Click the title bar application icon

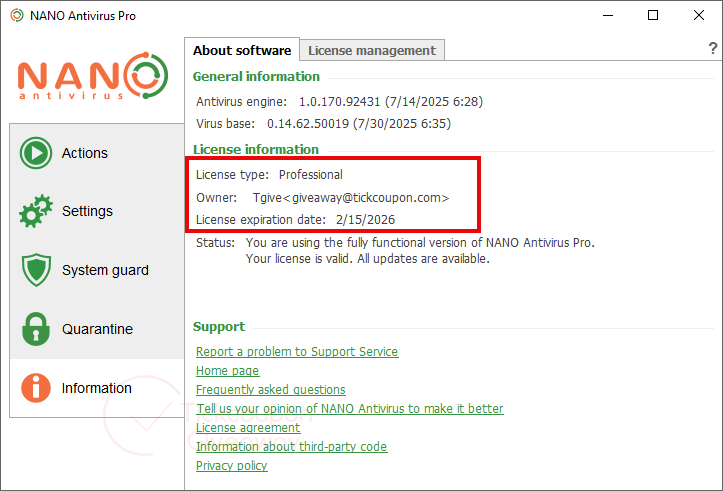pos(17,15)
